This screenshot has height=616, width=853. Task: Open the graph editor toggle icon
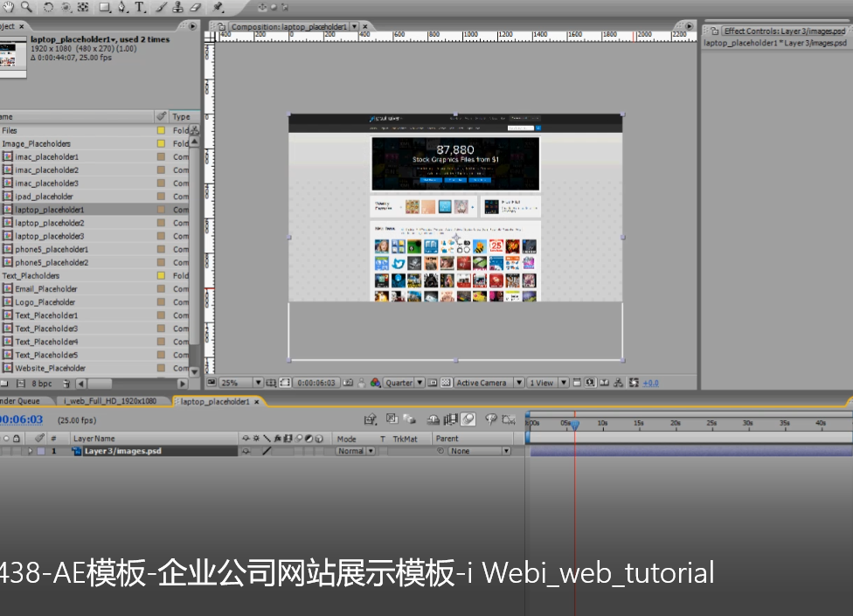(509, 419)
